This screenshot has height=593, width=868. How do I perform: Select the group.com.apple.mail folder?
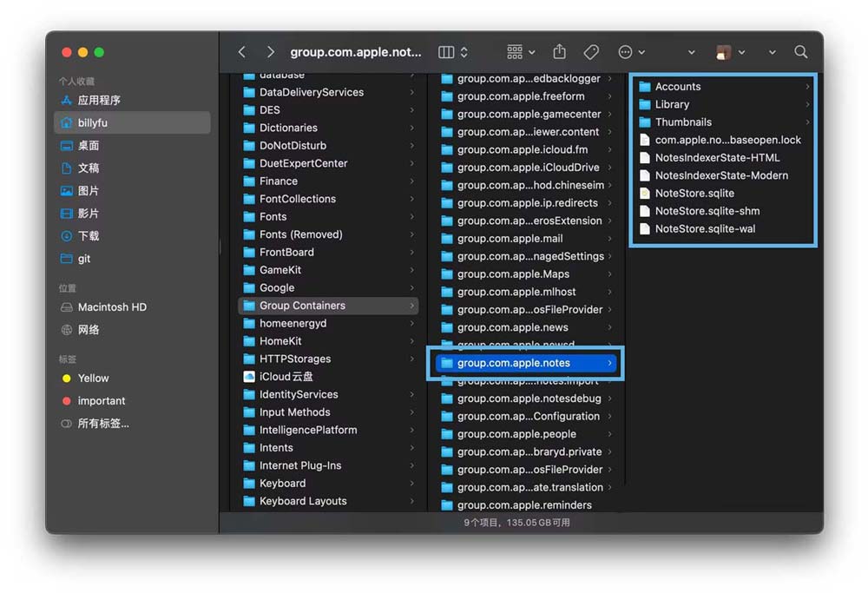tap(510, 239)
